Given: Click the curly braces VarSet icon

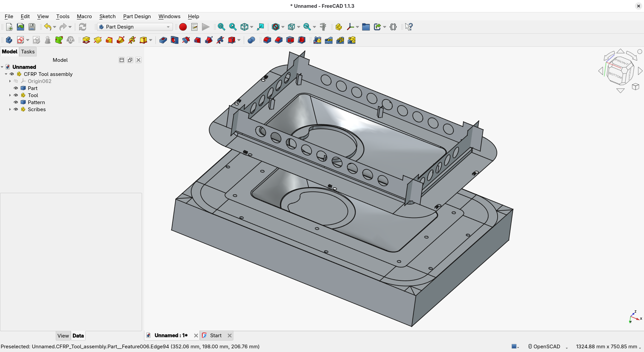Looking at the screenshot, I should (x=393, y=27).
